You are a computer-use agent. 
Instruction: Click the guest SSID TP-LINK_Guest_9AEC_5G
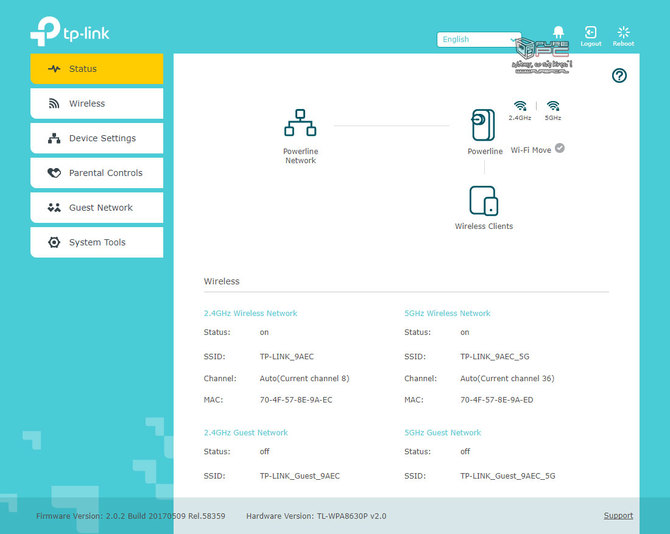click(508, 476)
